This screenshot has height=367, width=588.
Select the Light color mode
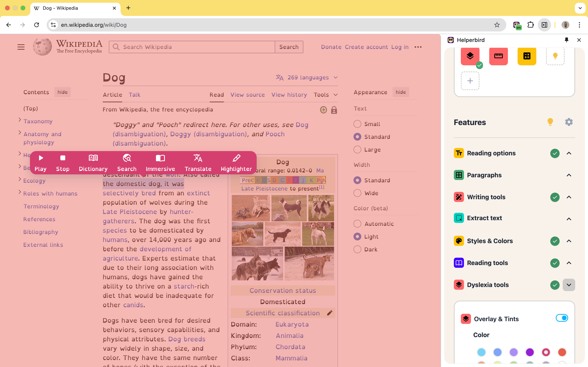pyautogui.click(x=357, y=236)
